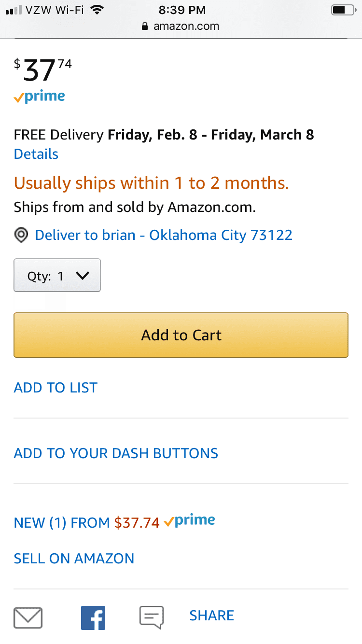The height and width of the screenshot is (644, 362).
Task: Tap the Wi-Fi status icon
Action: (x=97, y=10)
